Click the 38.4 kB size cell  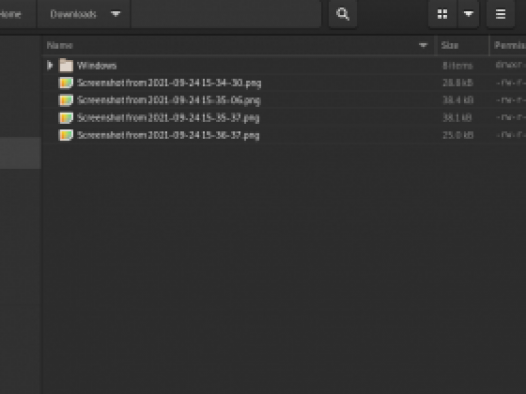pos(458,100)
